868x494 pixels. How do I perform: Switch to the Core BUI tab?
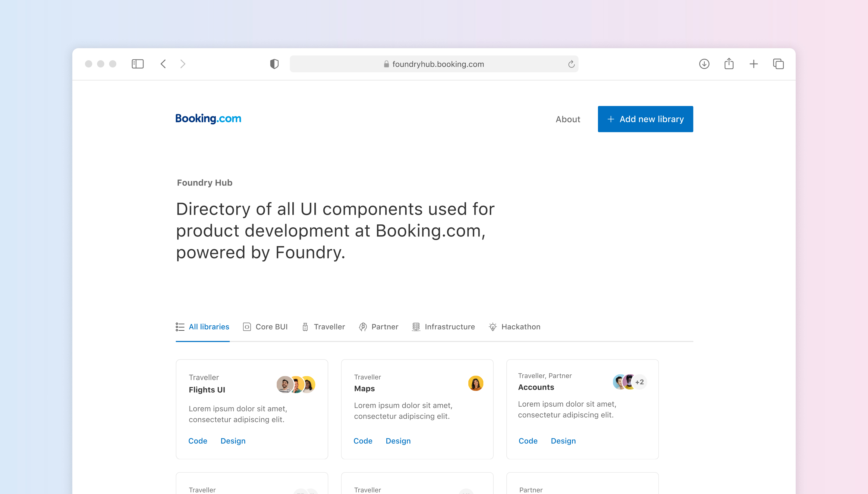point(266,327)
